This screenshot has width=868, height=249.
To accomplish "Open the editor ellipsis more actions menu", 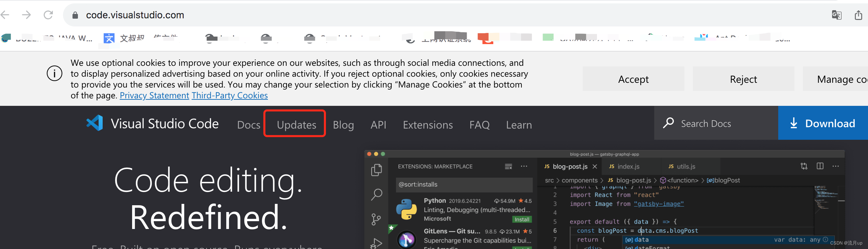I will coord(836,166).
